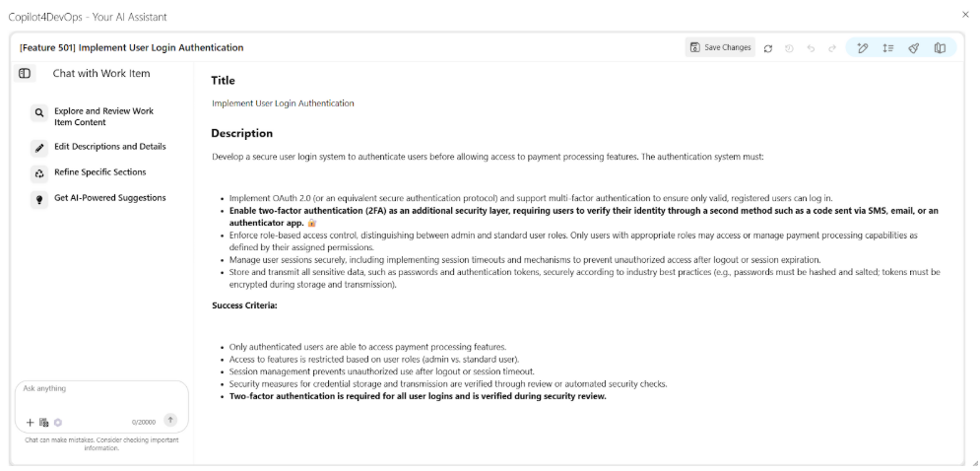Click the history clock icon in toolbar
This screenshot has height=471, width=980.
[x=789, y=48]
